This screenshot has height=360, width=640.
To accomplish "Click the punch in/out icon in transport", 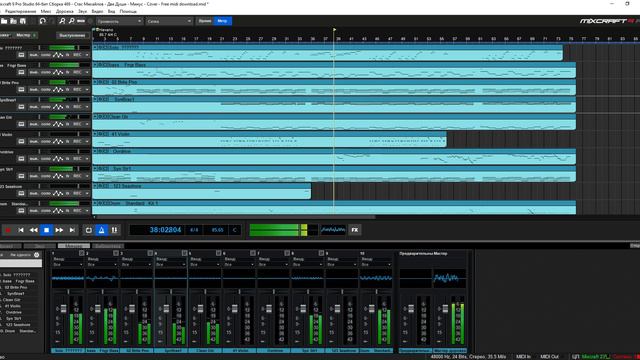I will [x=114, y=230].
